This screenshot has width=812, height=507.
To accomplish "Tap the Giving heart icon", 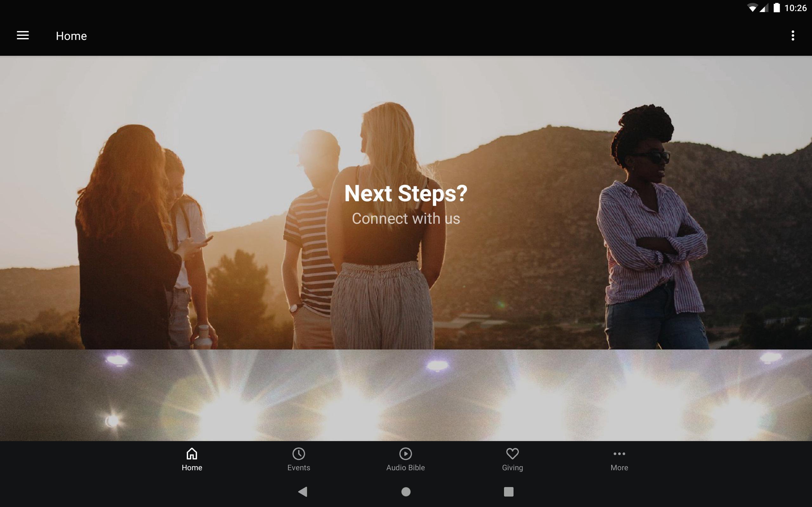I will pyautogui.click(x=512, y=454).
